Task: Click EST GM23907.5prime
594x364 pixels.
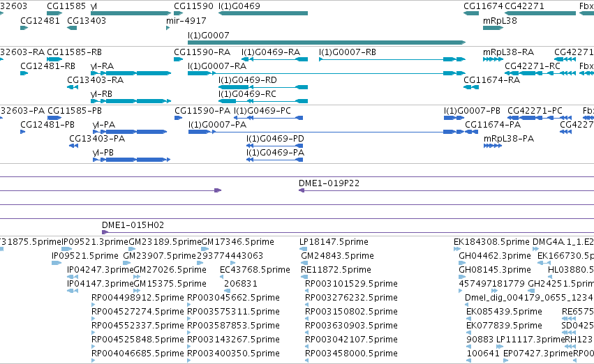Action: [159, 256]
